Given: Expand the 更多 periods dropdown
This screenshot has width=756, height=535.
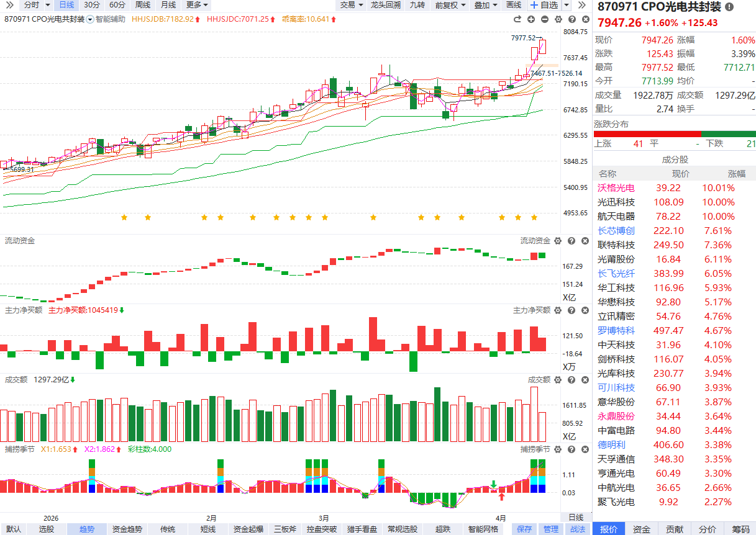Looking at the screenshot, I should click(x=197, y=5).
